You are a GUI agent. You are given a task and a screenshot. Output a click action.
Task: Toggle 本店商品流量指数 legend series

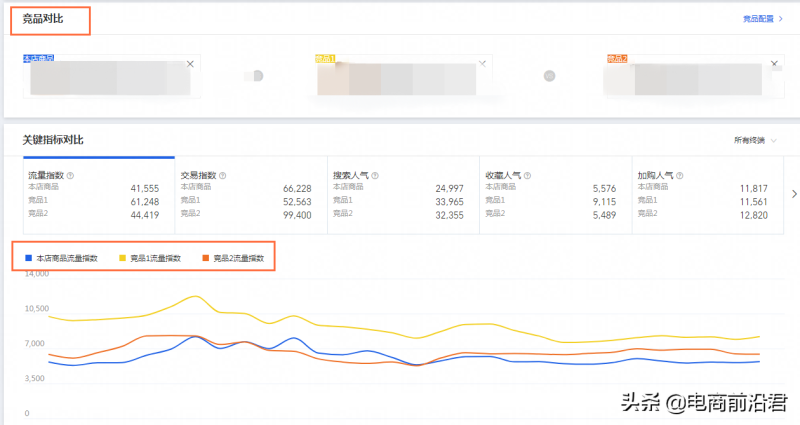(x=66, y=258)
